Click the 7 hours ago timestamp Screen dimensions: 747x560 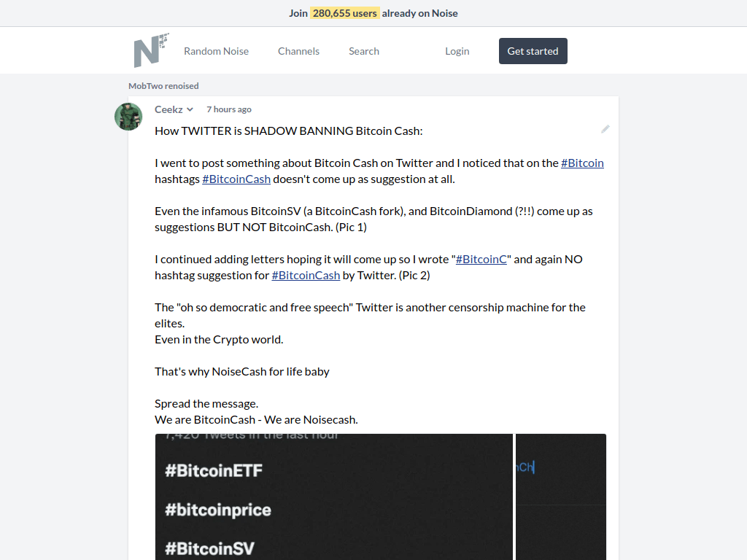pyautogui.click(x=229, y=109)
